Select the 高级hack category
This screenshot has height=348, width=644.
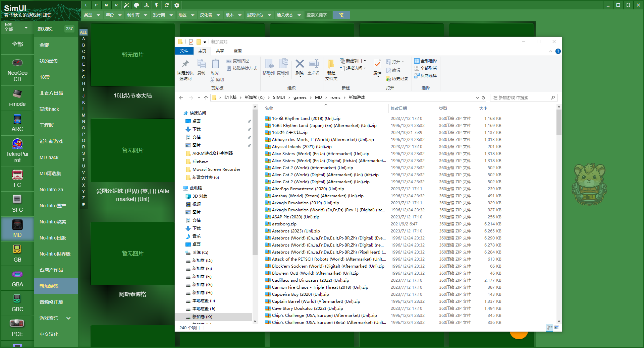pyautogui.click(x=49, y=109)
